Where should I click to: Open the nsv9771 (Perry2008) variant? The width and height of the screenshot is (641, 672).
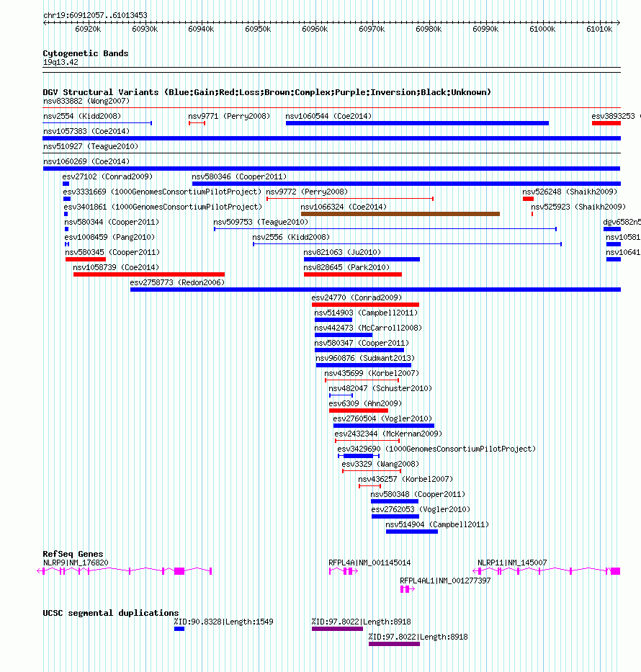point(229,116)
